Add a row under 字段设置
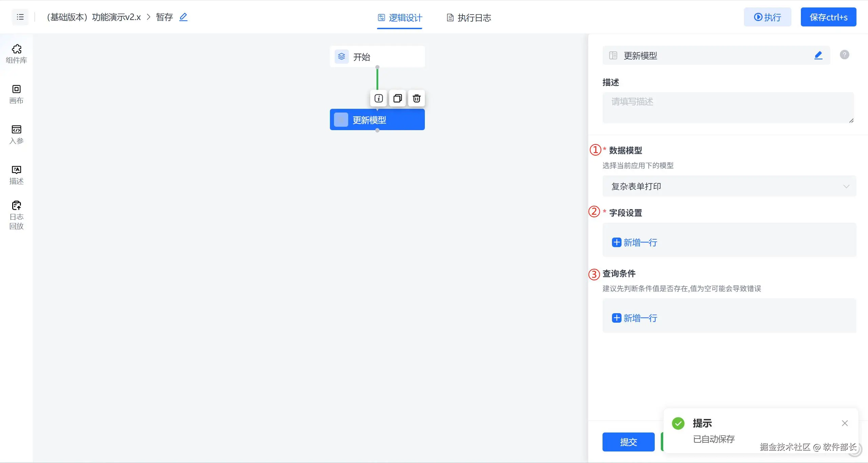 click(x=634, y=242)
